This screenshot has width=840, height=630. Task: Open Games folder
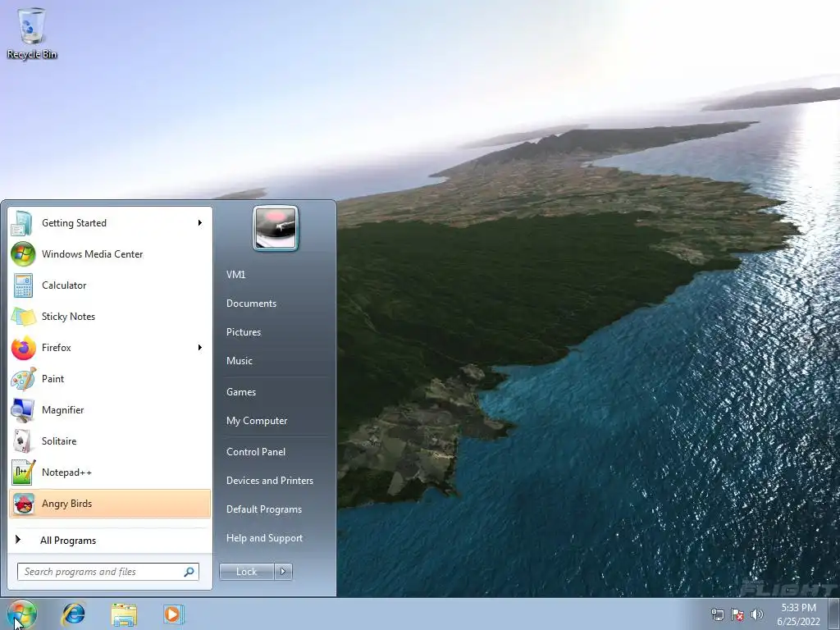pyautogui.click(x=241, y=392)
